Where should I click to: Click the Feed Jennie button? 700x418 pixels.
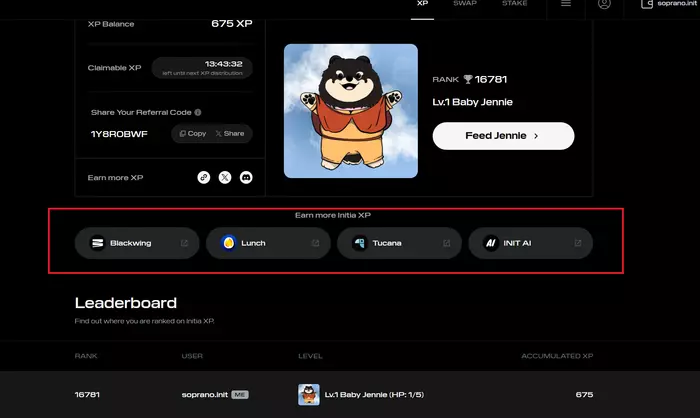[x=503, y=136]
